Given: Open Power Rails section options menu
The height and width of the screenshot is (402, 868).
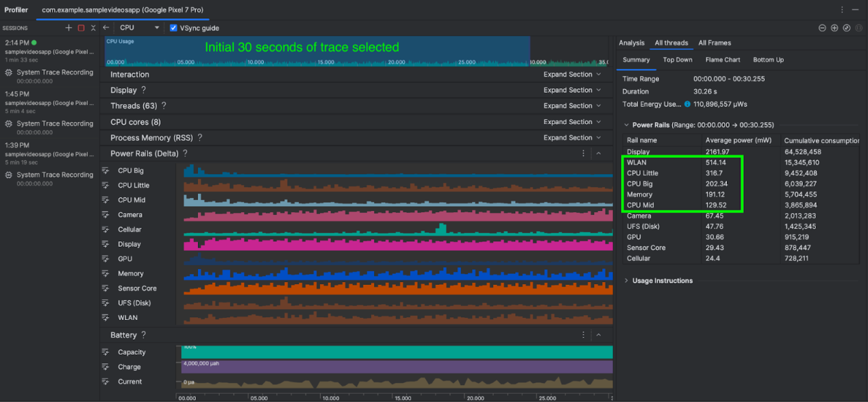Looking at the screenshot, I should click(x=583, y=154).
